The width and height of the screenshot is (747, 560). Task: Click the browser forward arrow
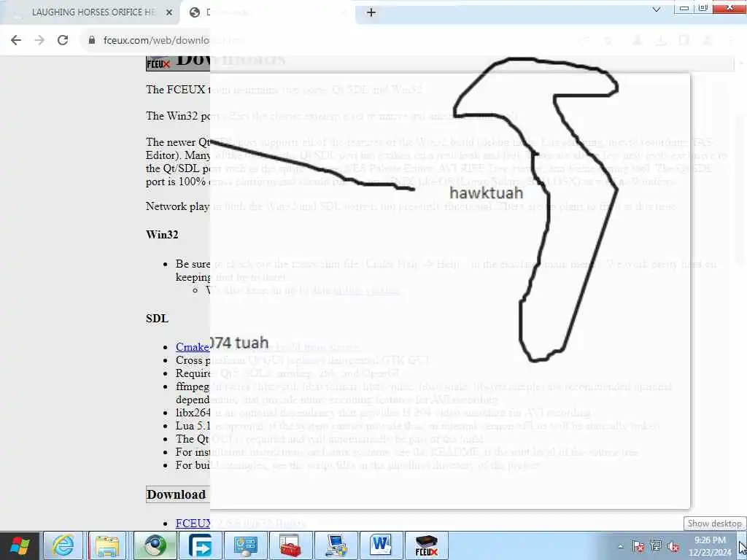coord(39,40)
